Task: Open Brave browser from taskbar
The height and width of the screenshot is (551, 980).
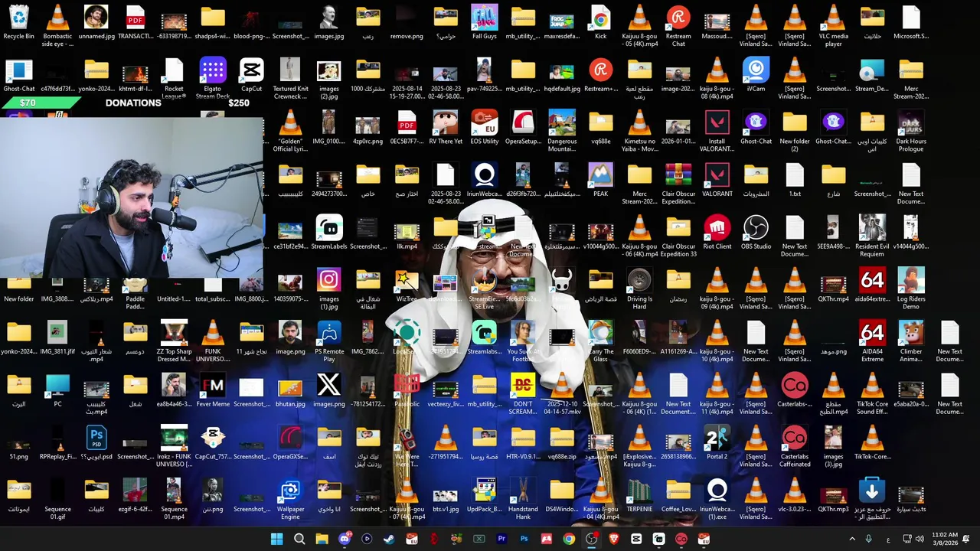Action: 613,539
